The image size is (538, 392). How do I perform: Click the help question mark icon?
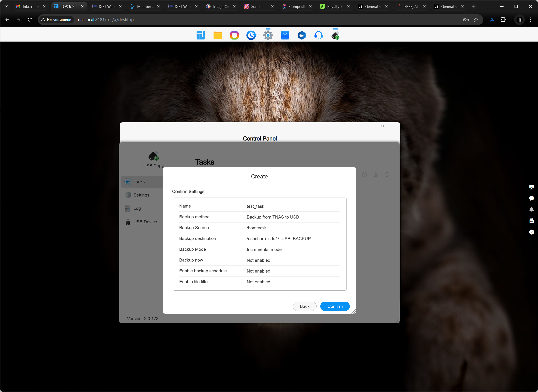click(x=531, y=232)
